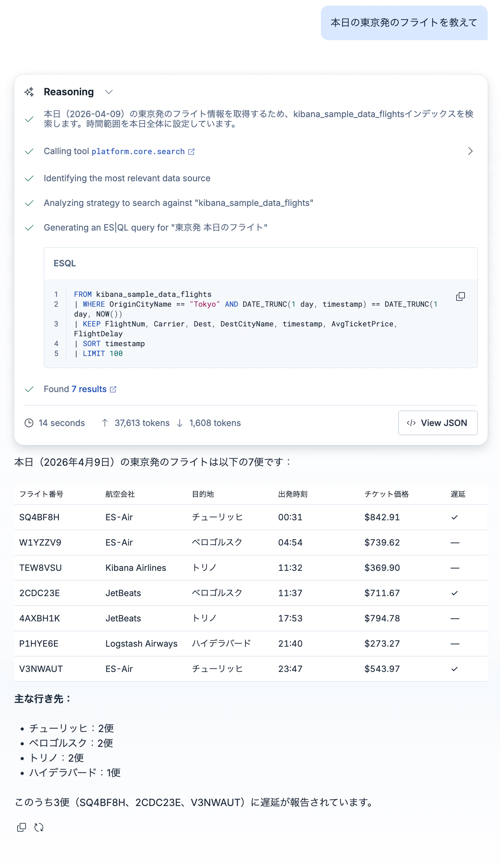Image resolution: width=500 pixels, height=868 pixels.
Task: Expand the platform.core.search tool call details
Action: [x=470, y=151]
